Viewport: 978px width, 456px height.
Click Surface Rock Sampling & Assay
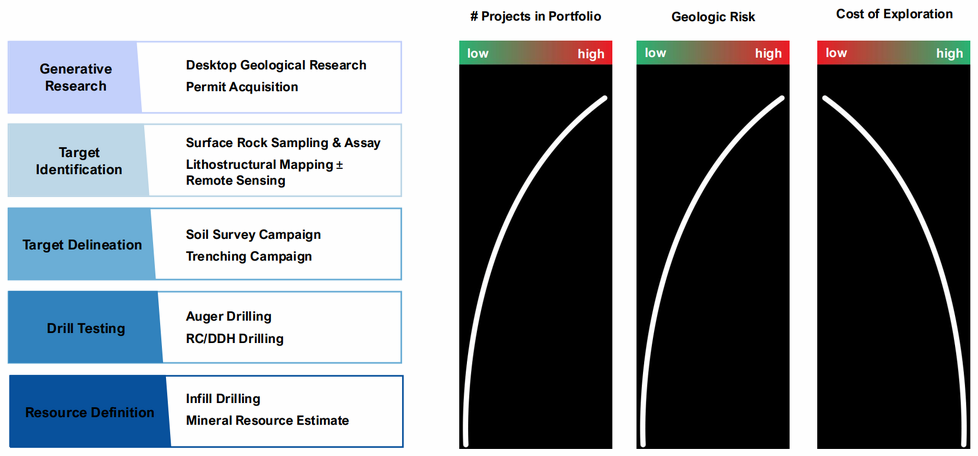click(x=283, y=143)
